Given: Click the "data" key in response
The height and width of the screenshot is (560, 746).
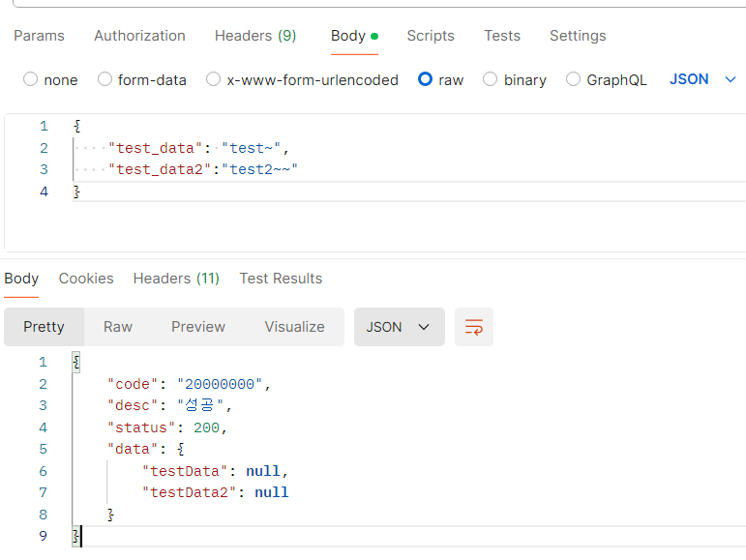Looking at the screenshot, I should point(133,449).
